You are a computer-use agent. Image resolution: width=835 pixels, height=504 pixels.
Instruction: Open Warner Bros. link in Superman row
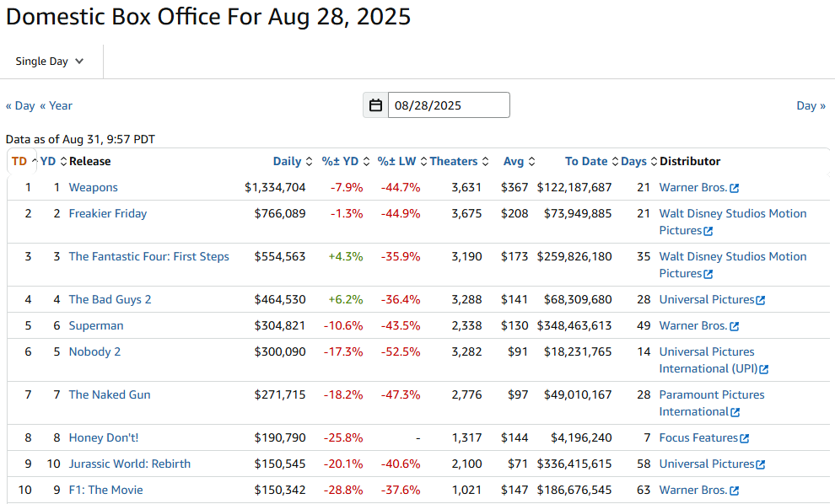[693, 325]
